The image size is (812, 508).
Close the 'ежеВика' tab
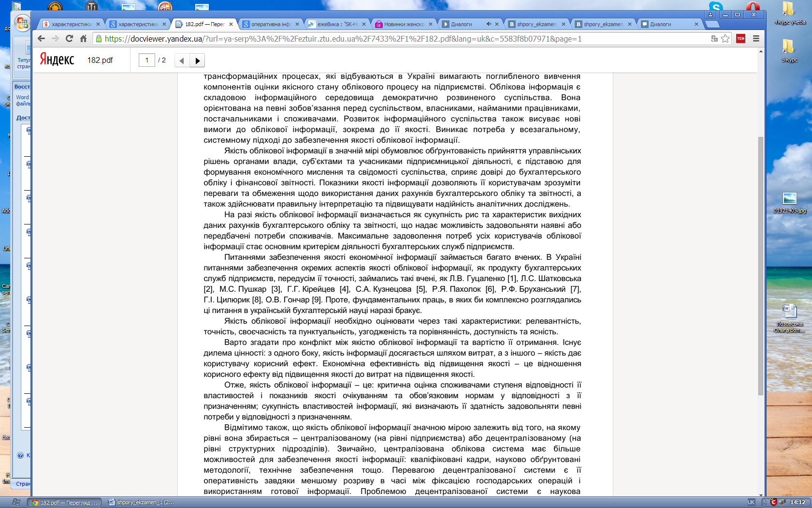(x=364, y=24)
